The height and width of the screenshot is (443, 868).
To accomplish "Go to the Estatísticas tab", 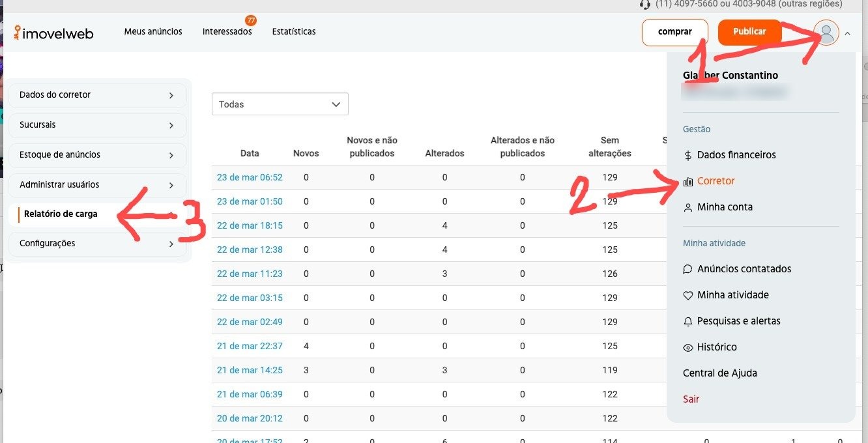I will coord(294,31).
